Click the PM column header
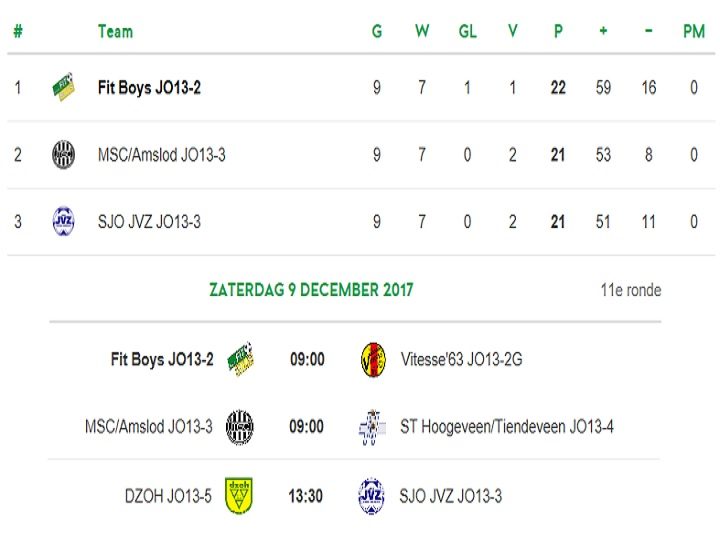This screenshot has height=540, width=720. tap(694, 31)
